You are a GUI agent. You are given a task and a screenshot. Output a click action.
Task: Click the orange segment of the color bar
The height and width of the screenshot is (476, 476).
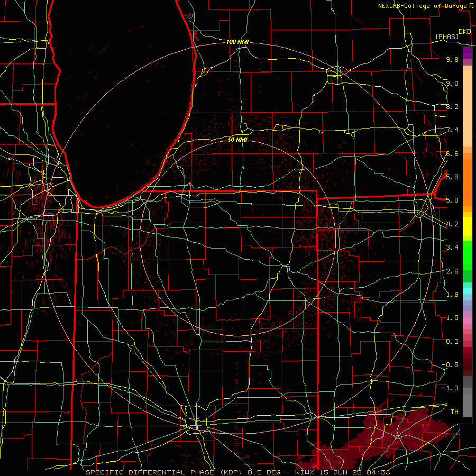(x=467, y=182)
